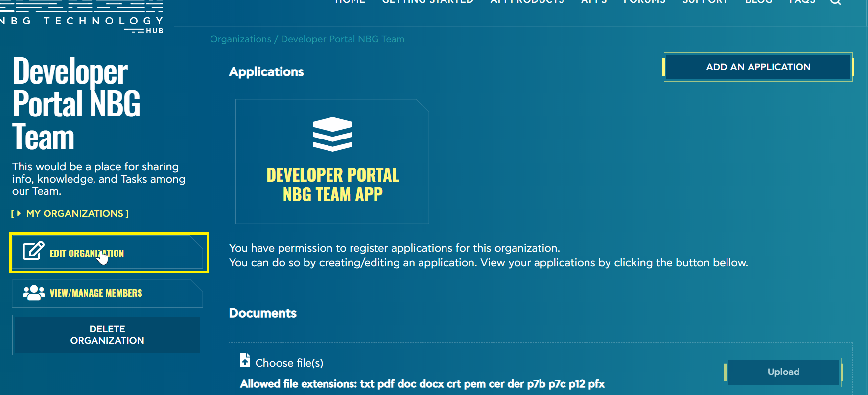Click the Edit Organization label
868x395 pixels.
[x=87, y=254]
